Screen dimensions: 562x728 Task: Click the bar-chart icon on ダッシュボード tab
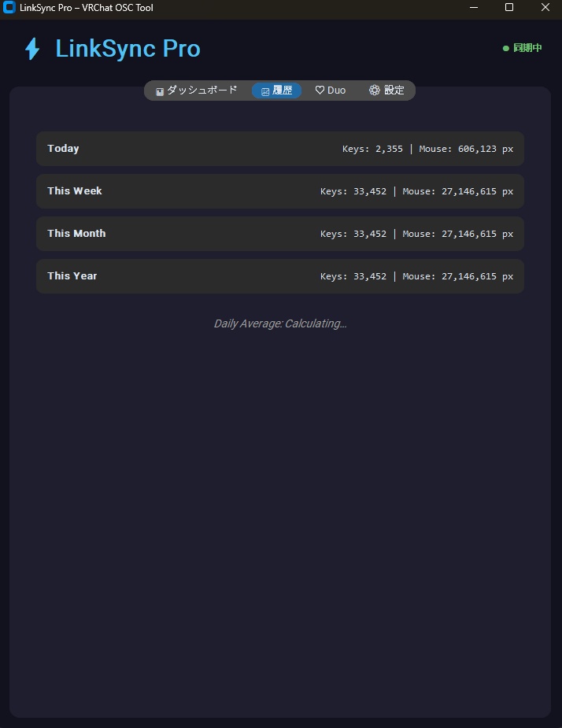[160, 90]
